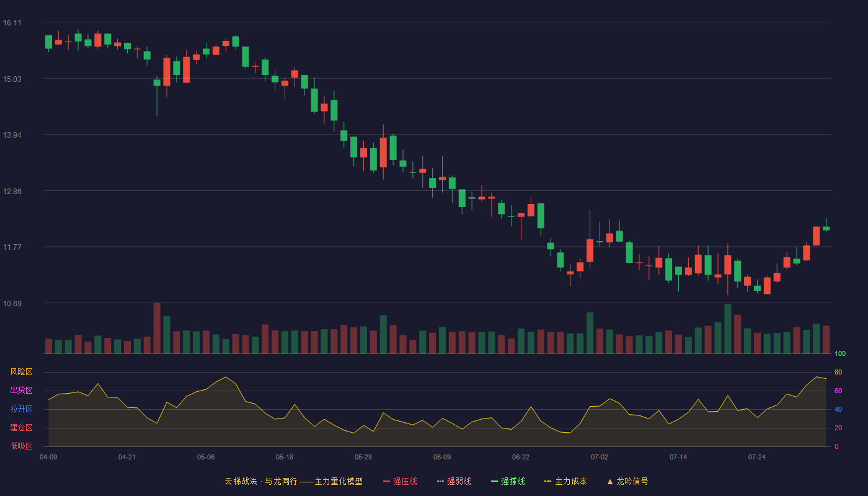Click the 07-14 date label
This screenshot has height=496, width=868.
[678, 457]
